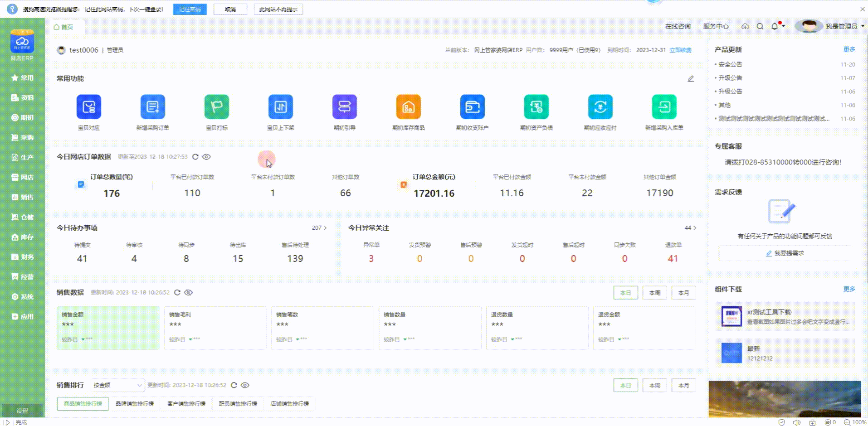Refresh 今日网店订单数据 with the reload icon
The height and width of the screenshot is (426, 868).
pyautogui.click(x=195, y=157)
